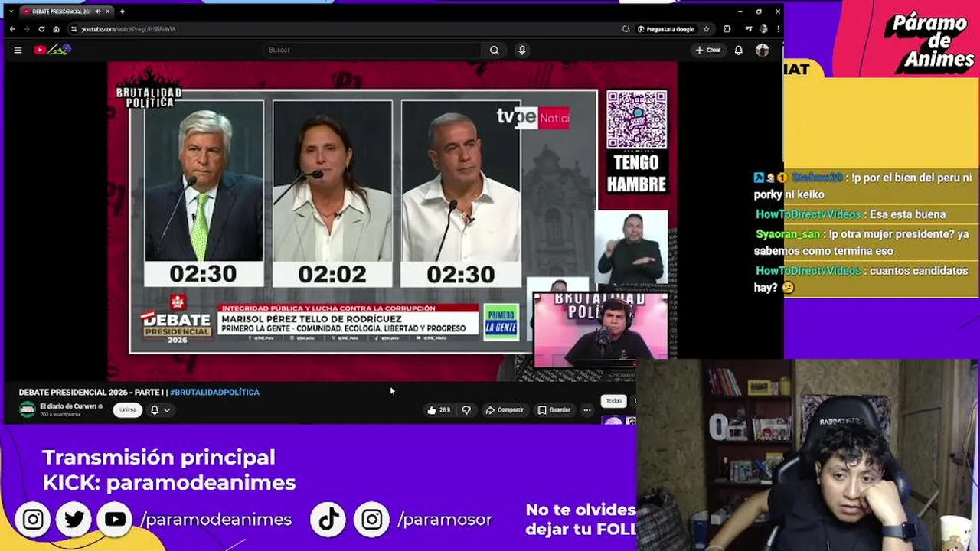Open YouTube notifications bell in header
980x551 pixels.
point(739,50)
